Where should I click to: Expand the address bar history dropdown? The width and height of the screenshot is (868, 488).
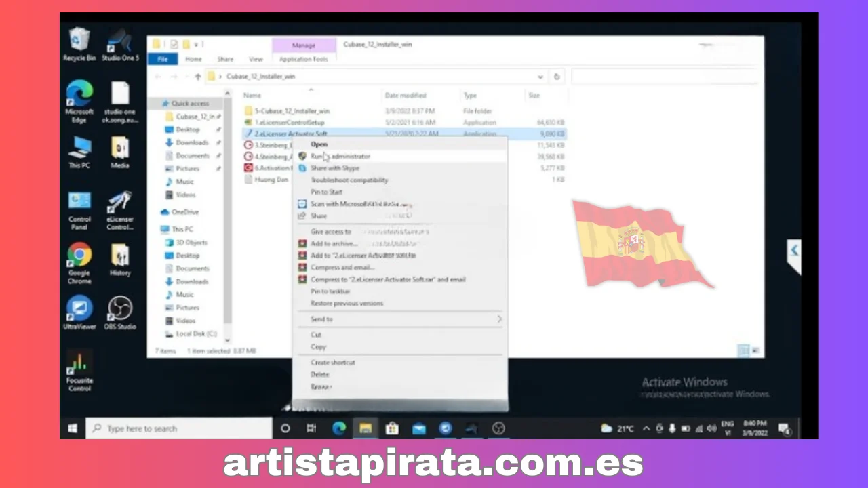(x=540, y=77)
